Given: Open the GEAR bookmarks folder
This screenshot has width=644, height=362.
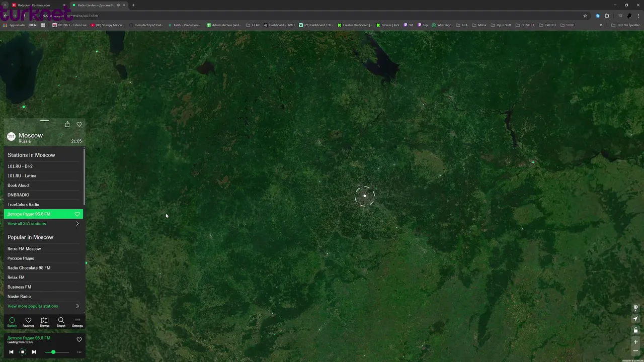Looking at the screenshot, I should [253, 25].
